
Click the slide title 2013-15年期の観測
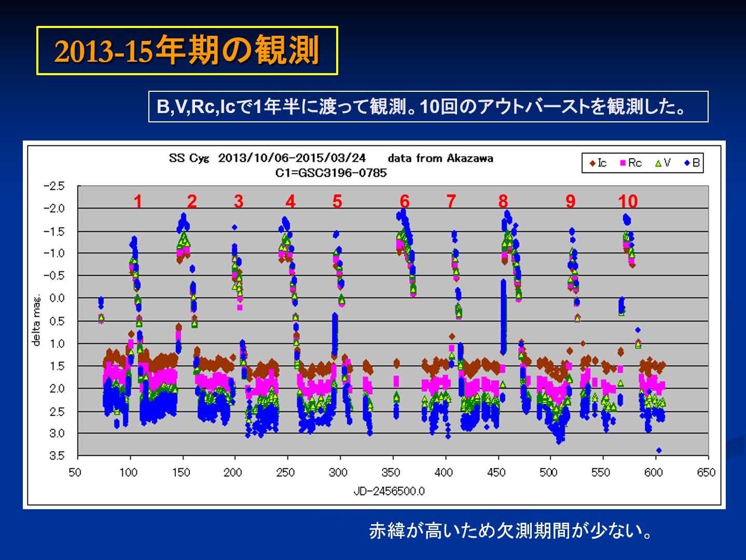pos(187,51)
